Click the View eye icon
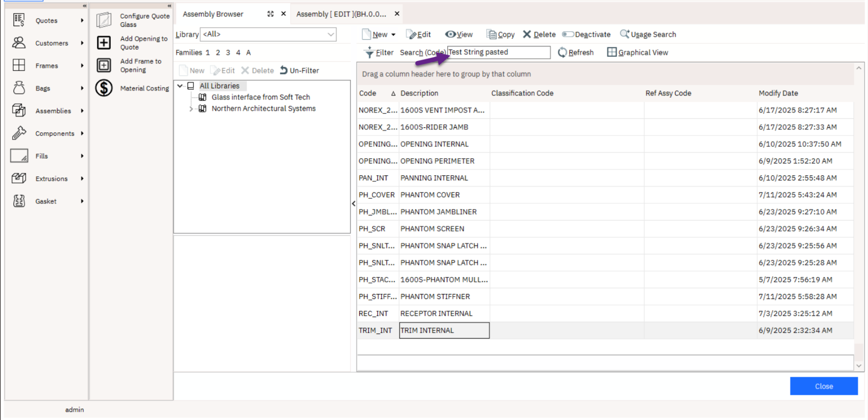Screen dimensions: 868x420 tap(450, 34)
